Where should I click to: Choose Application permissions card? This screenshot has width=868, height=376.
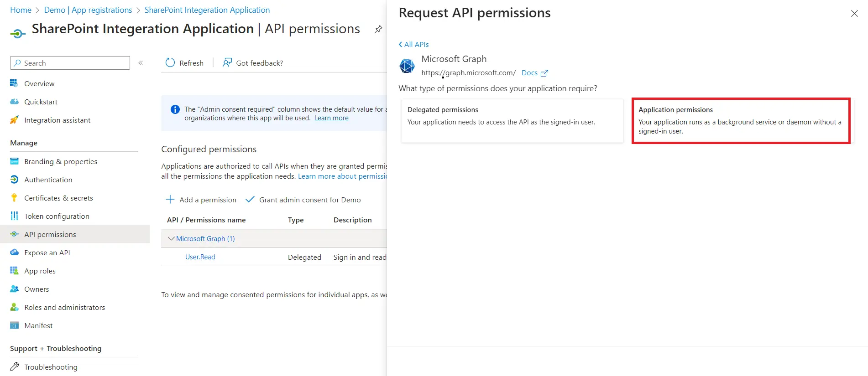pos(741,121)
